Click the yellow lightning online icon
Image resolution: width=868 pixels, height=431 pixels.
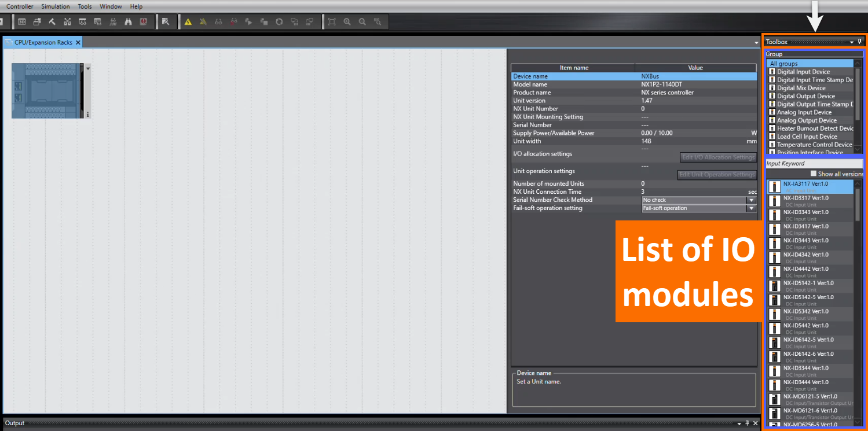pos(188,22)
